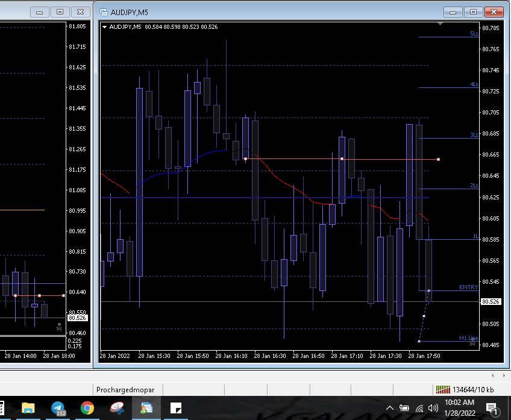Click the MetaTrader taskbar icon
The image size is (511, 420).
tap(146, 409)
